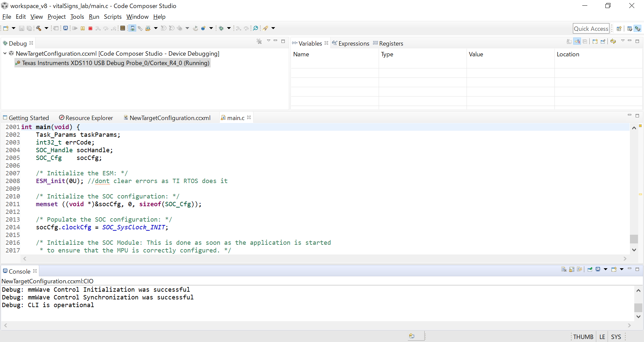Toggle console Word Wrap icon
644x342 pixels.
click(x=580, y=269)
